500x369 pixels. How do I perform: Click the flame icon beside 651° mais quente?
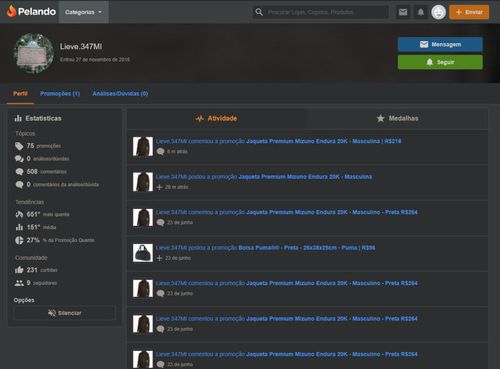pyautogui.click(x=19, y=214)
